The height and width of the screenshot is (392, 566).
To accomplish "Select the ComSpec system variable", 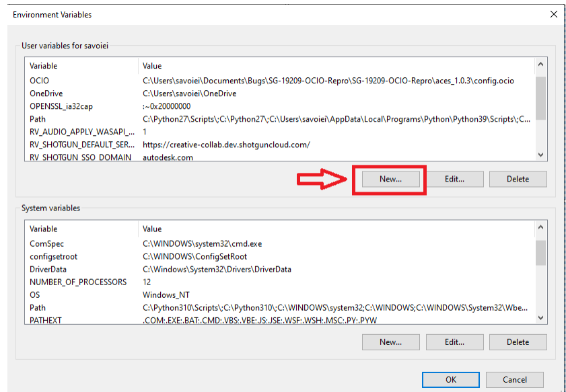I will tap(81, 243).
